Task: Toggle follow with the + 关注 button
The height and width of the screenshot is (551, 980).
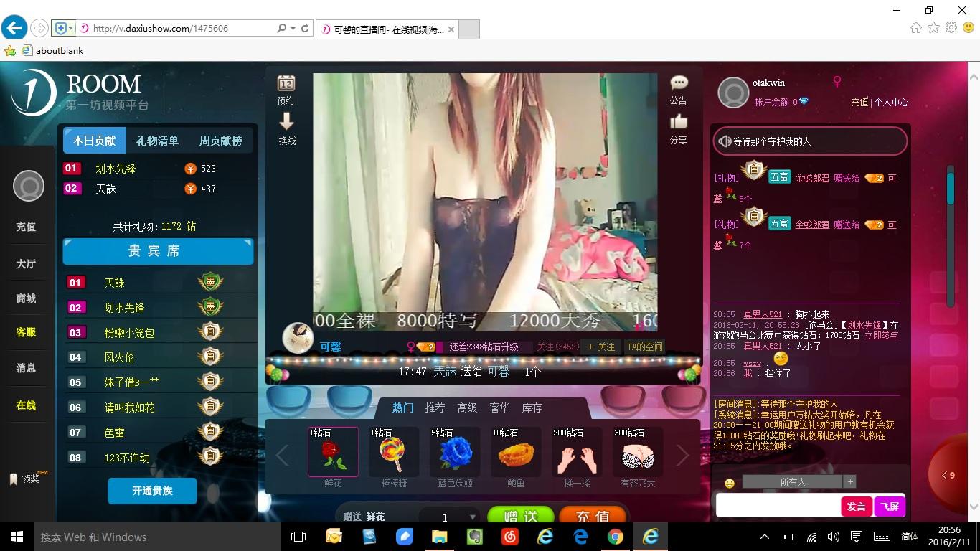Action: pyautogui.click(x=601, y=347)
